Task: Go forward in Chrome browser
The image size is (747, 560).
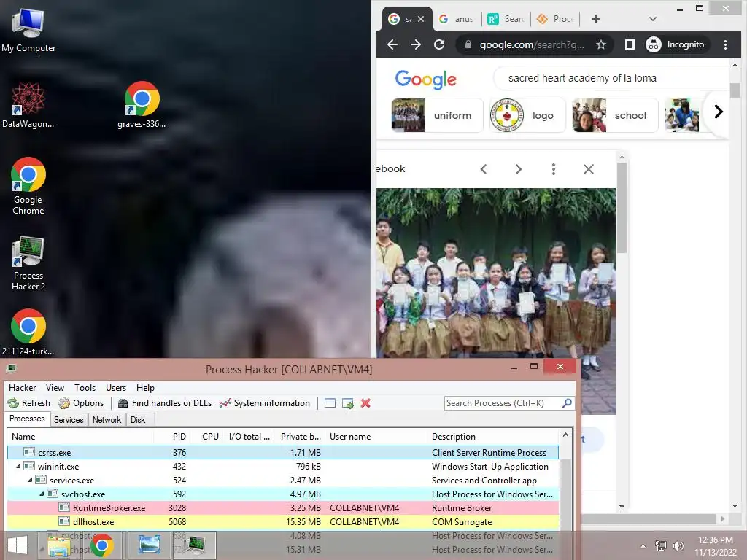Action: point(416,44)
